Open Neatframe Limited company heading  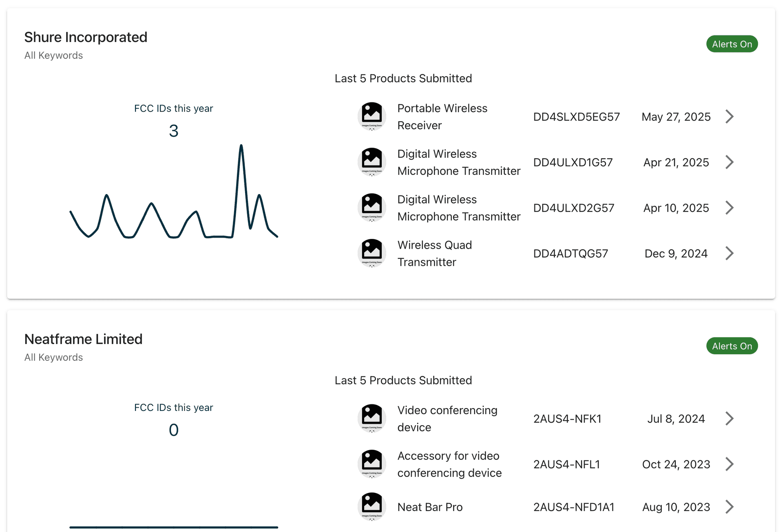coord(83,339)
